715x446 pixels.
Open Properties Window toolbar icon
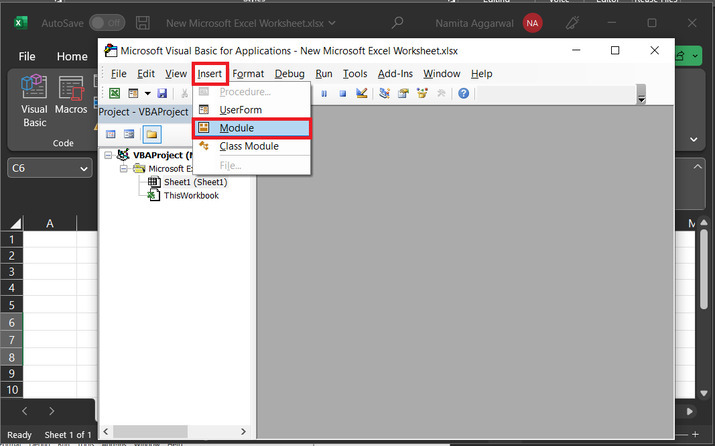(403, 93)
